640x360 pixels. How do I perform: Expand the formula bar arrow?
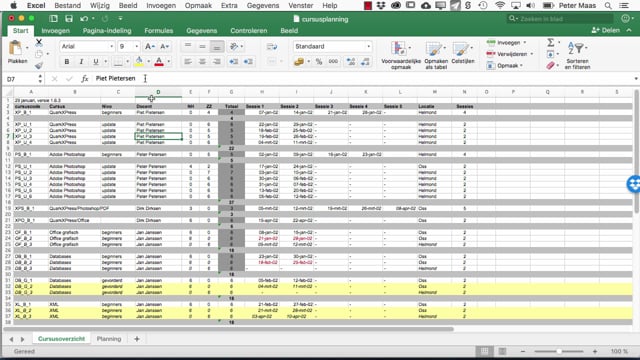point(636,79)
